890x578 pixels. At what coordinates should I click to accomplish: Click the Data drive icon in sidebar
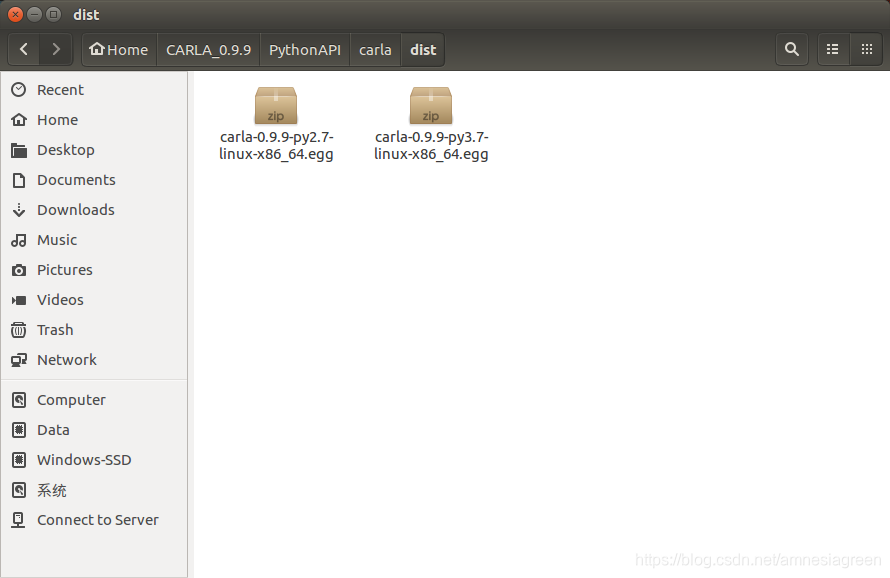(19, 430)
